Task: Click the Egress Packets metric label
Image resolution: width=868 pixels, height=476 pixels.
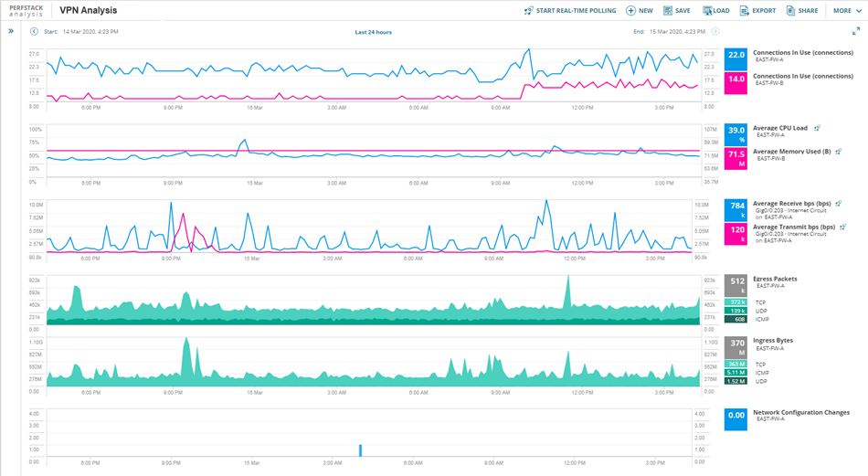Action: (775, 279)
